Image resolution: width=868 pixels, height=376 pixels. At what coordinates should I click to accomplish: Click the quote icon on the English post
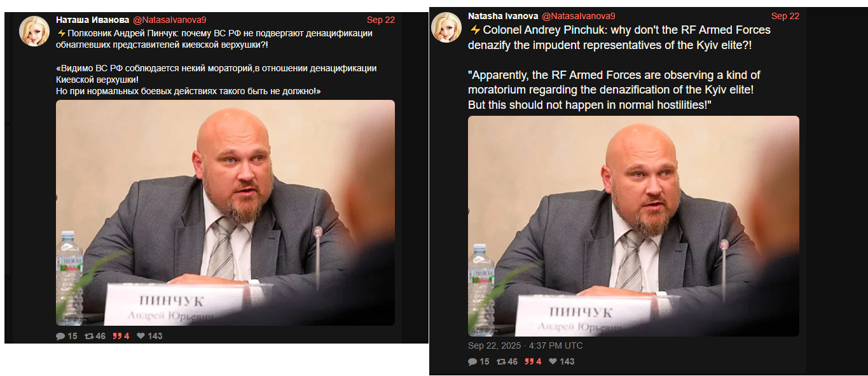(x=529, y=361)
